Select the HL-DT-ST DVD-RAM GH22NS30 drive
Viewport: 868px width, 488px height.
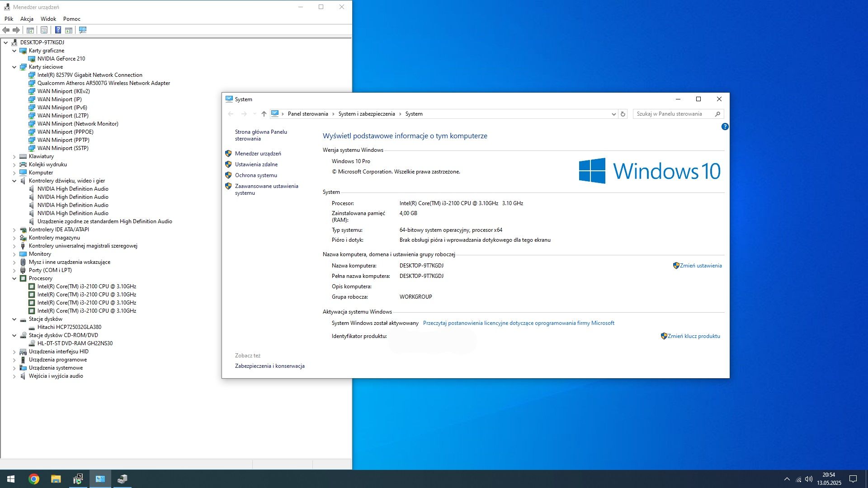tap(75, 343)
